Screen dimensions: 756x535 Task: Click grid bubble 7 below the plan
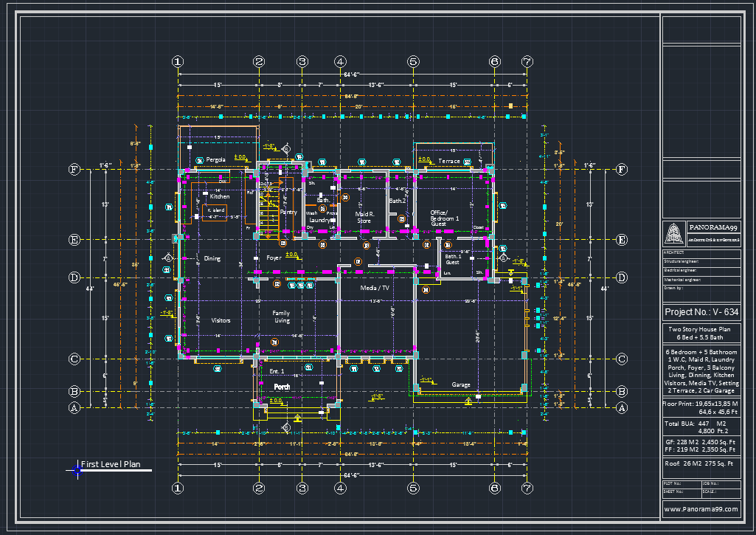527,489
